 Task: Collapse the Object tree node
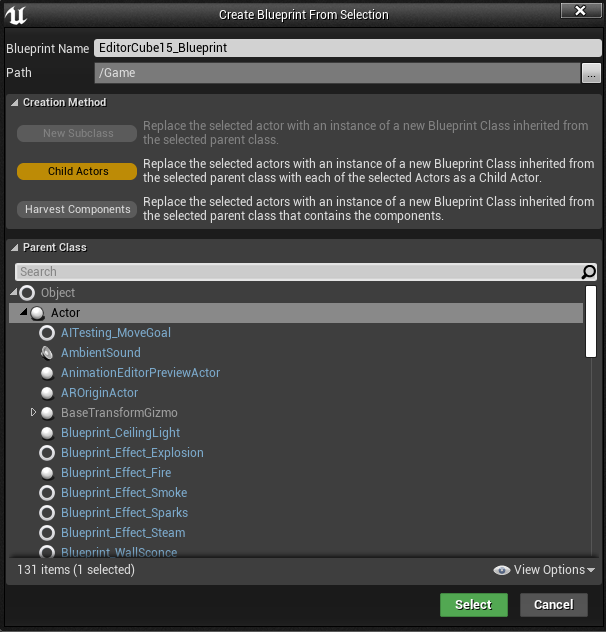point(14,292)
